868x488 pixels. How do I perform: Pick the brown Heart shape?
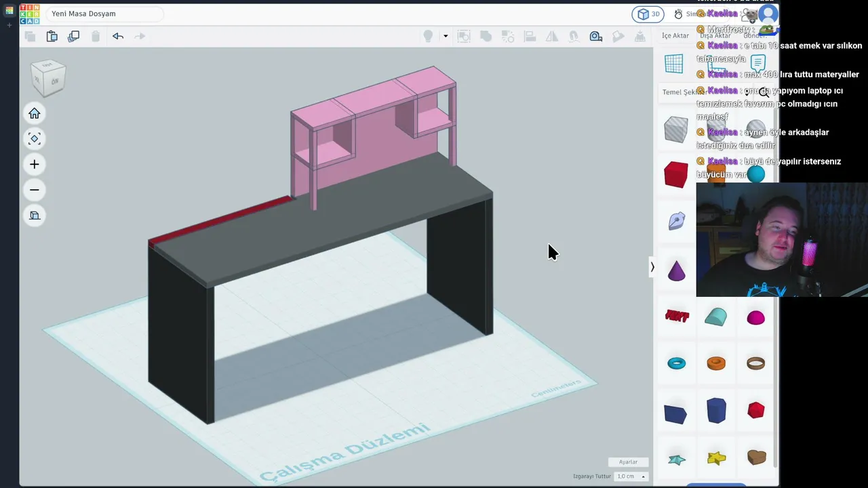756,458
